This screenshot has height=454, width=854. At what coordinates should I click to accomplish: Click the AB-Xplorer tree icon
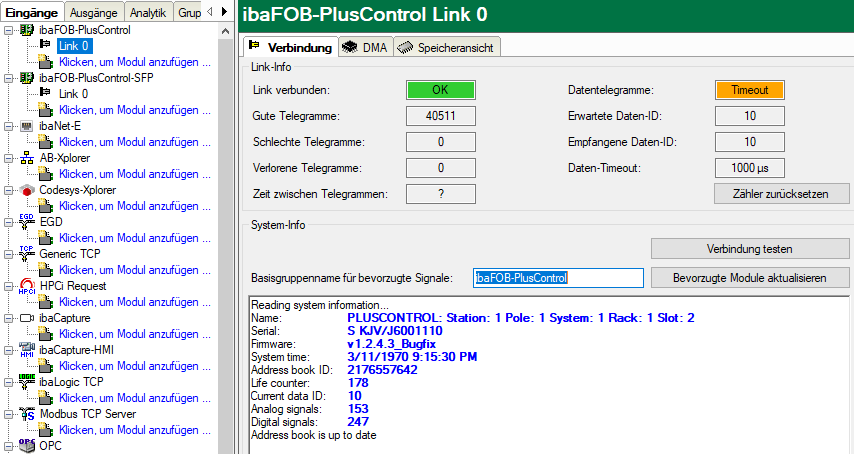coord(27,158)
